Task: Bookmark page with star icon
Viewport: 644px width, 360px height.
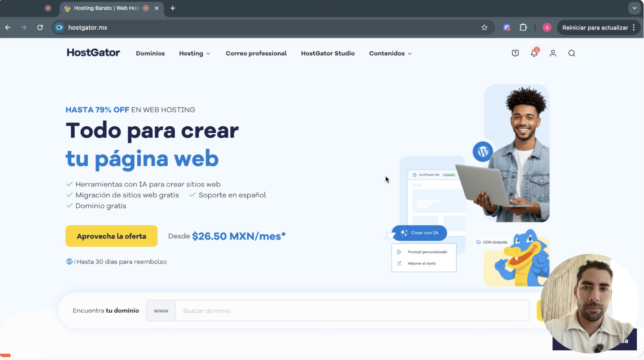Action: tap(484, 28)
